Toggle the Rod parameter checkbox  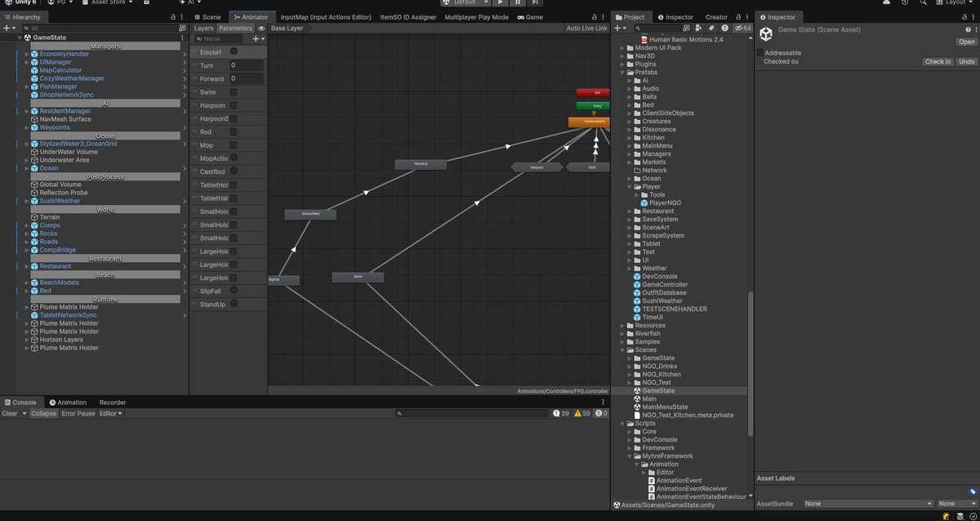tap(234, 131)
